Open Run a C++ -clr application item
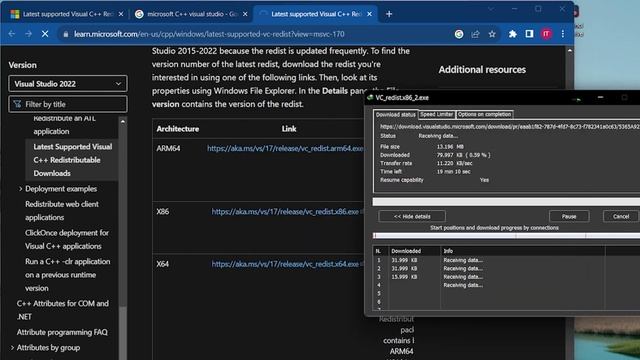 (x=67, y=275)
